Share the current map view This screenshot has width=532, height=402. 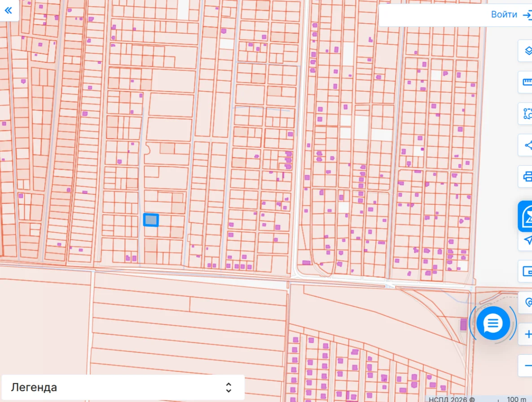click(525, 146)
